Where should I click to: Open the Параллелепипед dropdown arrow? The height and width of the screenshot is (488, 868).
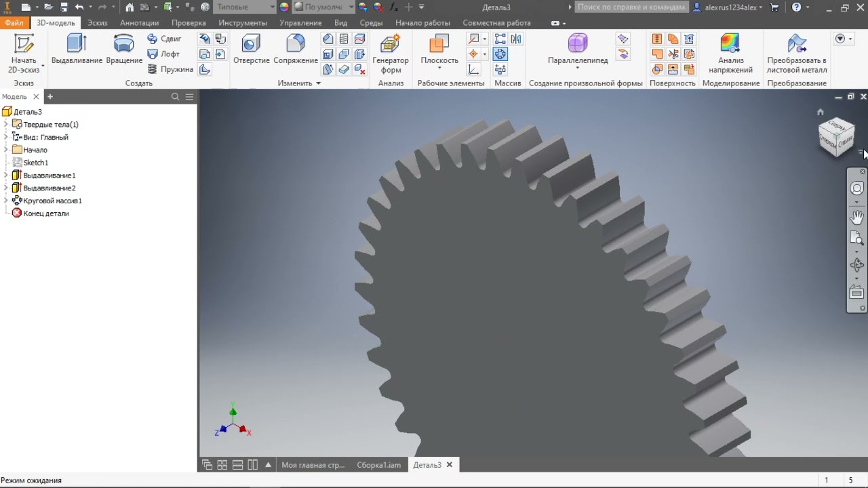click(x=578, y=68)
